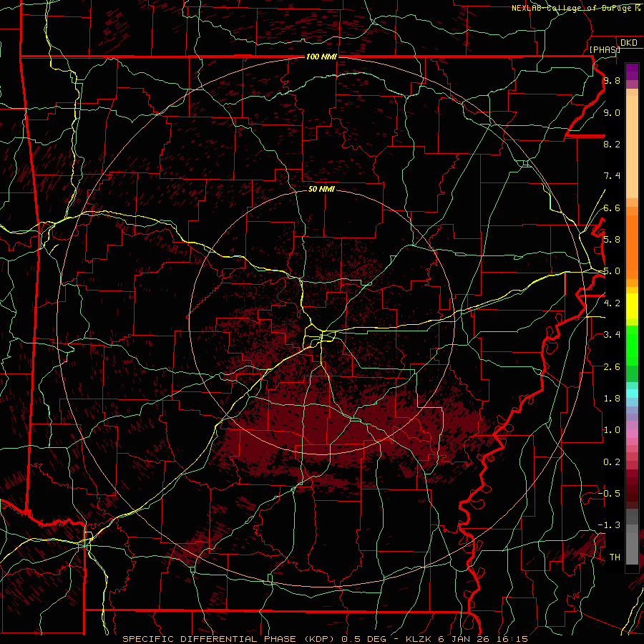Screen dimensions: 644x644
Task: Click the 6.6 legend value
Action: click(612, 208)
